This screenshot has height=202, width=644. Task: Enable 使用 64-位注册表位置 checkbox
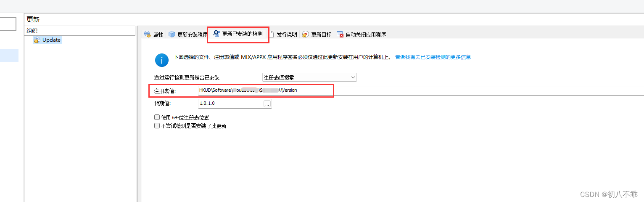click(157, 117)
